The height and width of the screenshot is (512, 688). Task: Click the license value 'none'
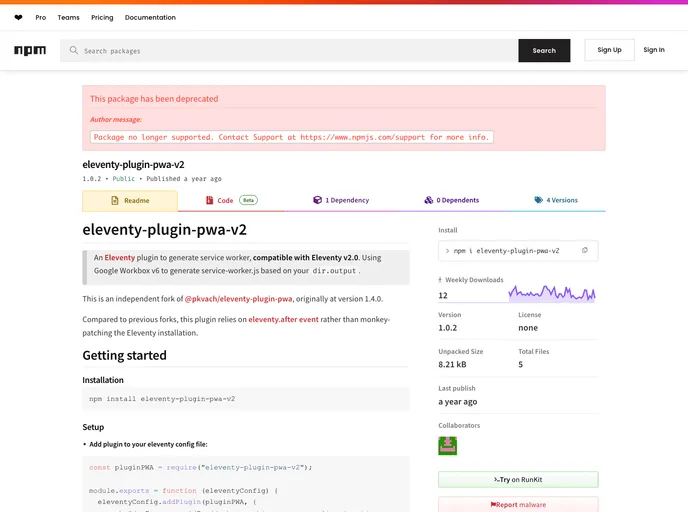point(528,328)
